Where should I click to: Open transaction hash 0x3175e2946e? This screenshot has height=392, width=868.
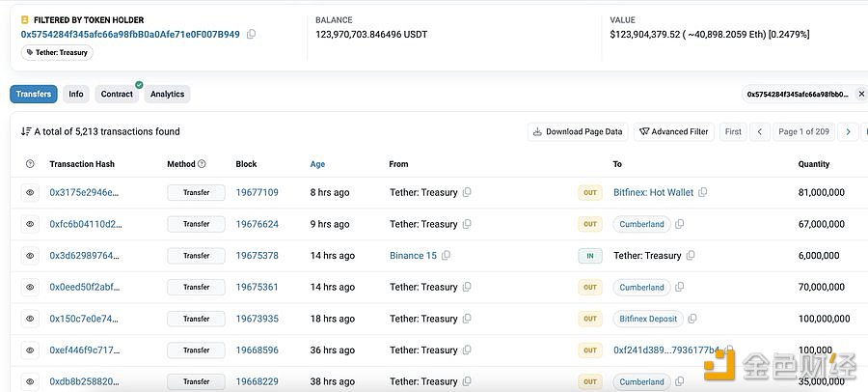84,192
